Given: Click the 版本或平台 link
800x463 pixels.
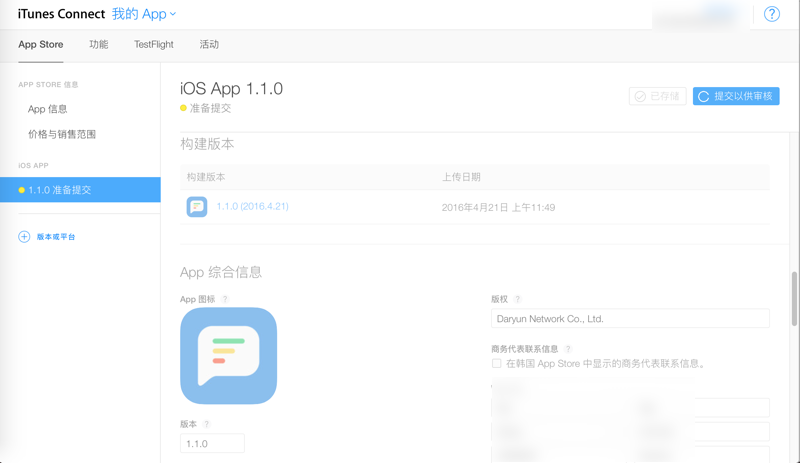Looking at the screenshot, I should tap(56, 237).
